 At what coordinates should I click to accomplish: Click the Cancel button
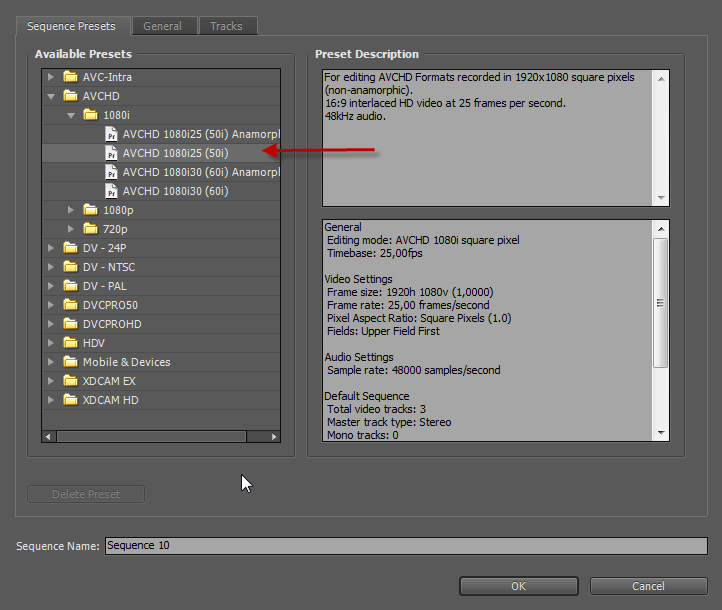pos(648,586)
